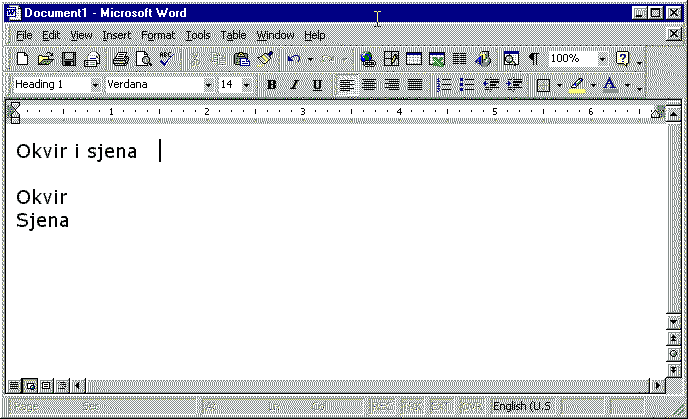Screen dimensions: 688x419
Task: Click the Save icon in the toolbar
Action: point(69,60)
